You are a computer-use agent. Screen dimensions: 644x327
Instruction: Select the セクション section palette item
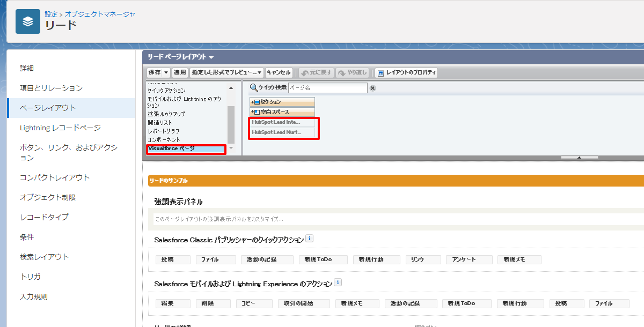[x=282, y=102]
